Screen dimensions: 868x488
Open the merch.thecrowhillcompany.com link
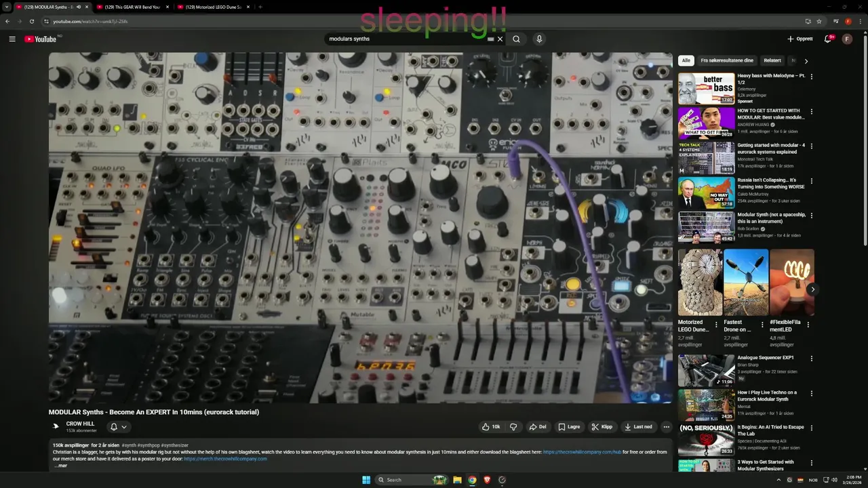225,459
